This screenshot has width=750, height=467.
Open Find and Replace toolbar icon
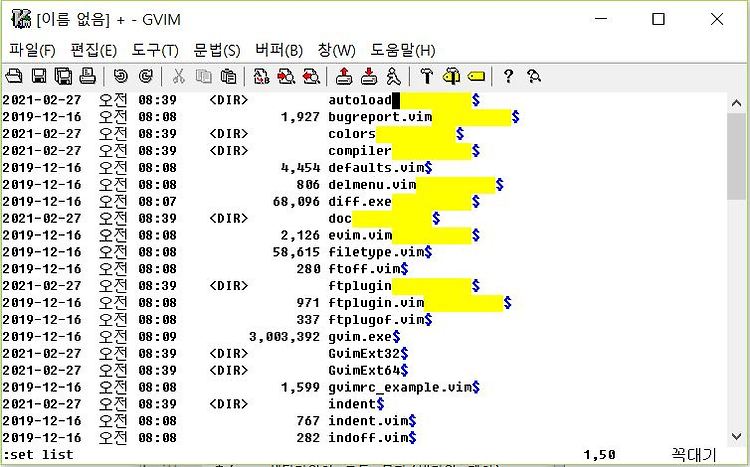pyautogui.click(x=261, y=76)
